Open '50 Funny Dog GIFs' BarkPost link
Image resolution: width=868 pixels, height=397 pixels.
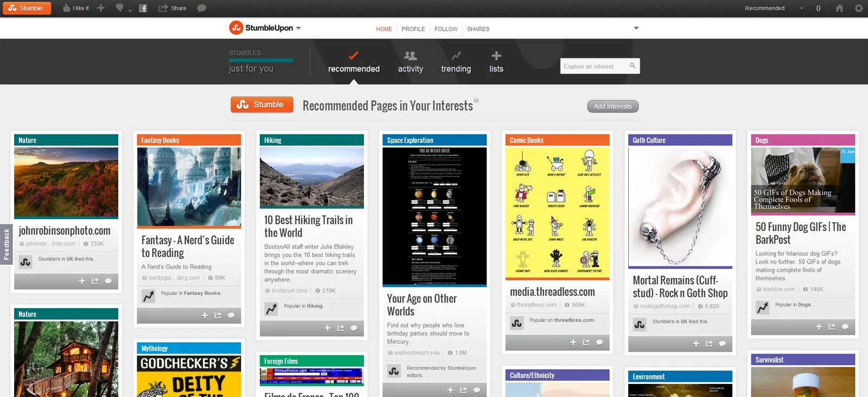click(801, 233)
